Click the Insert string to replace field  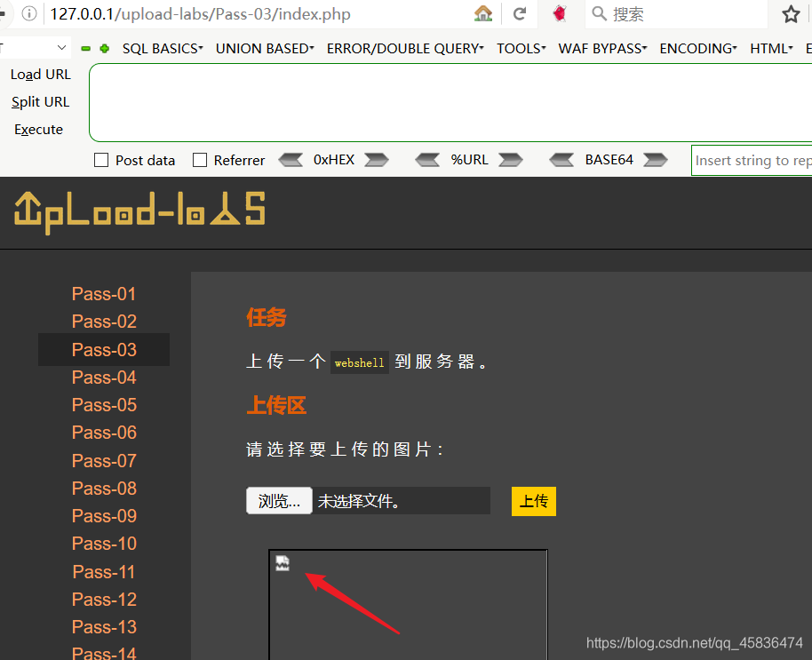752,161
